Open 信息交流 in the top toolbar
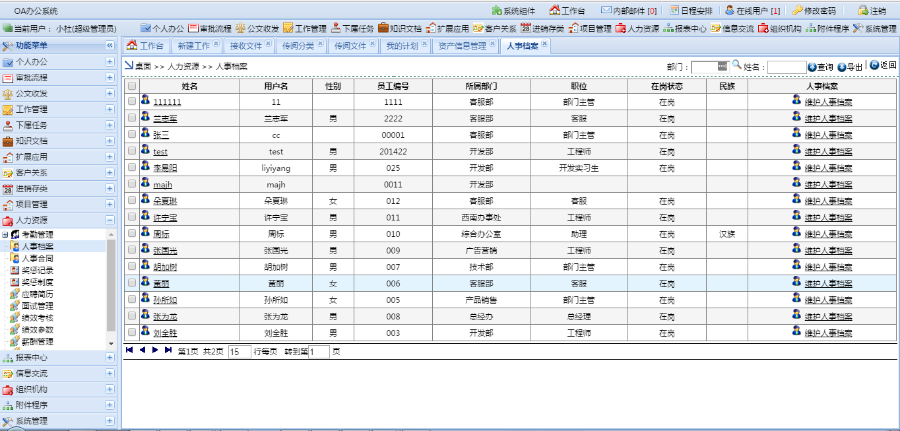This screenshot has width=900, height=431. click(732, 28)
